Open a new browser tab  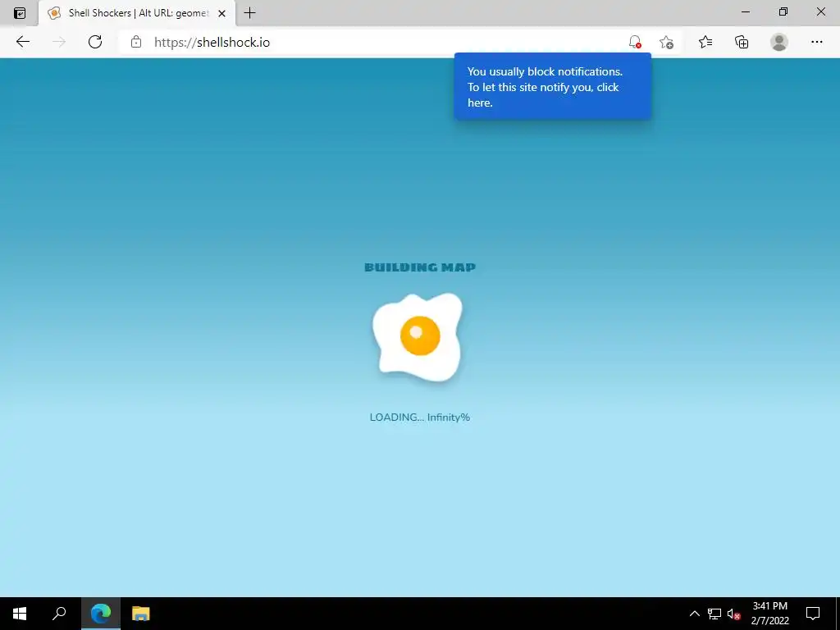pos(249,13)
